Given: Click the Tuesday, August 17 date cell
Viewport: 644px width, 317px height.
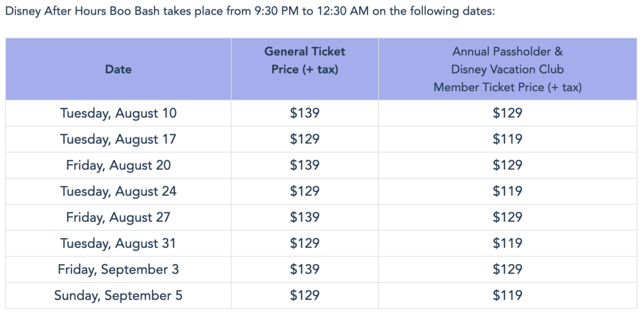Looking at the screenshot, I should pos(118,139).
